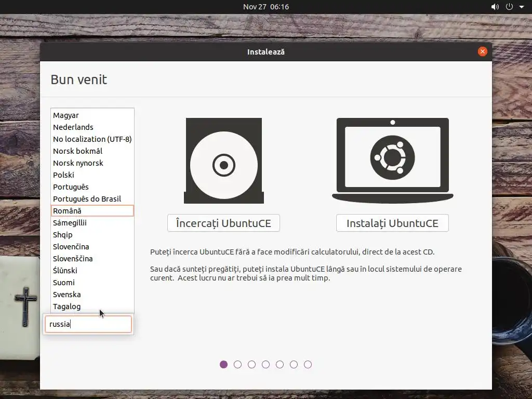The height and width of the screenshot is (399, 532).
Task: Click the language search field containing russia
Action: [x=88, y=324]
